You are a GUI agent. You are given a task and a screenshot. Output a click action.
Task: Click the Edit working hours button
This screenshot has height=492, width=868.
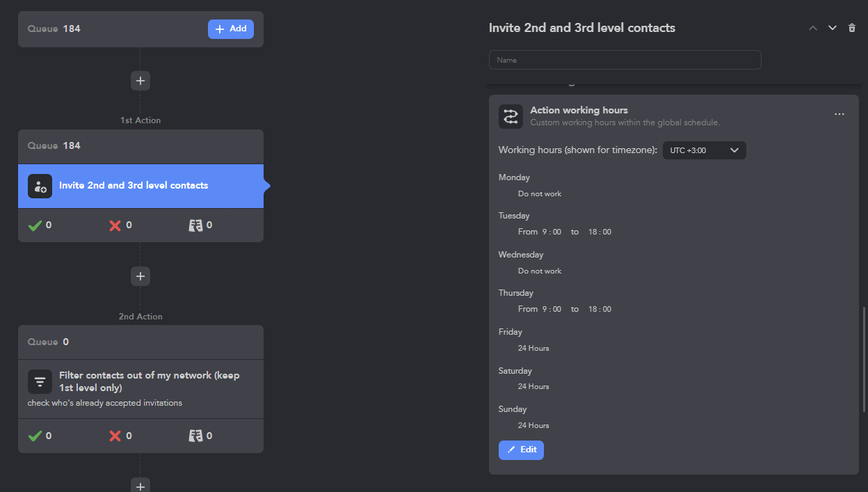[x=521, y=450]
